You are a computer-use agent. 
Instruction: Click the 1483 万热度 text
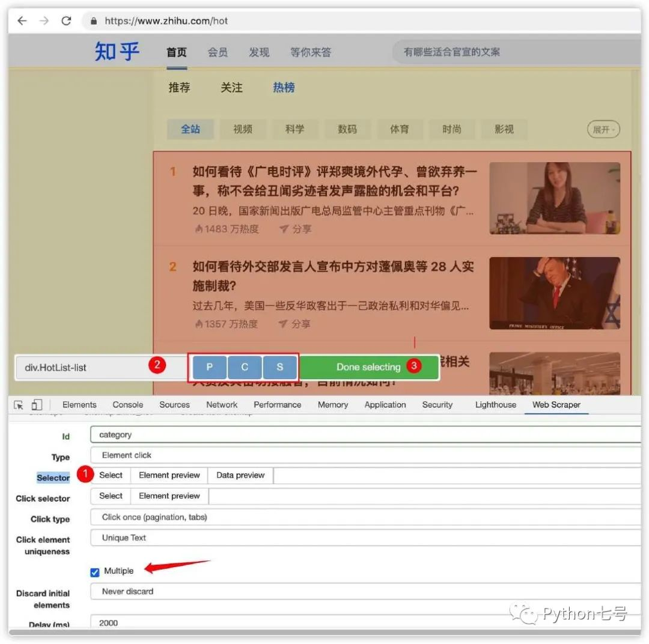[232, 229]
